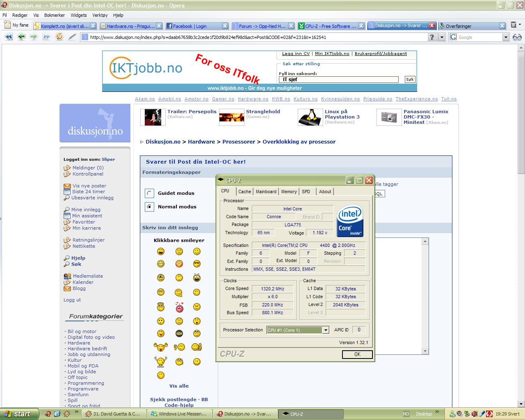This screenshot has width=525, height=420.
Task: Click the Linux Tux penguin thumbnail
Action: click(x=310, y=117)
